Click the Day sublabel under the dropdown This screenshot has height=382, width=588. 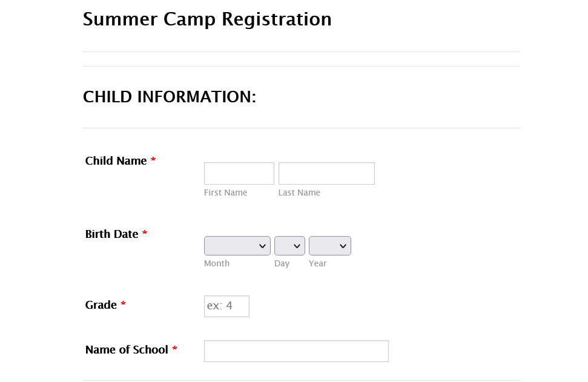point(282,264)
